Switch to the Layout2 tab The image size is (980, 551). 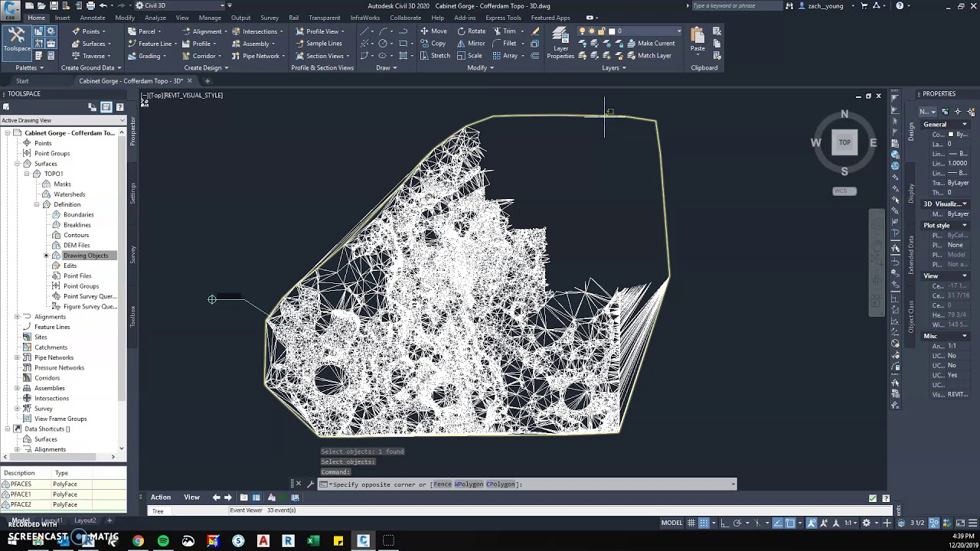[x=85, y=520]
